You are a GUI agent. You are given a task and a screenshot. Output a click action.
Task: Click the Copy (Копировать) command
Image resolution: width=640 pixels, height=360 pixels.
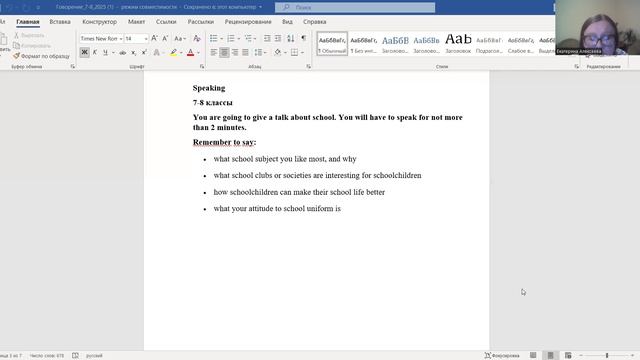coord(31,46)
